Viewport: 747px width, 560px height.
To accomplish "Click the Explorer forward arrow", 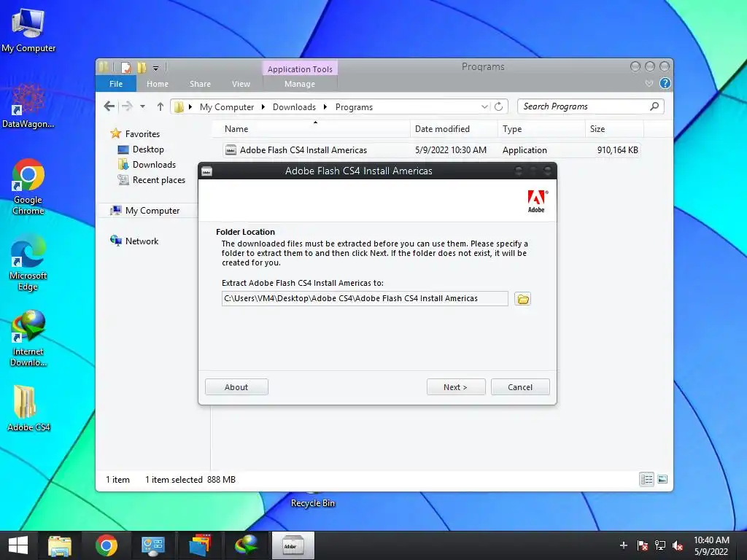I will [127, 106].
